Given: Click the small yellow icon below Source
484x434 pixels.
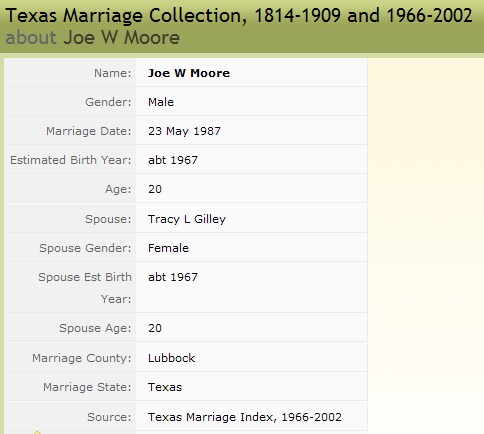Looking at the screenshot, I should coord(37,432).
